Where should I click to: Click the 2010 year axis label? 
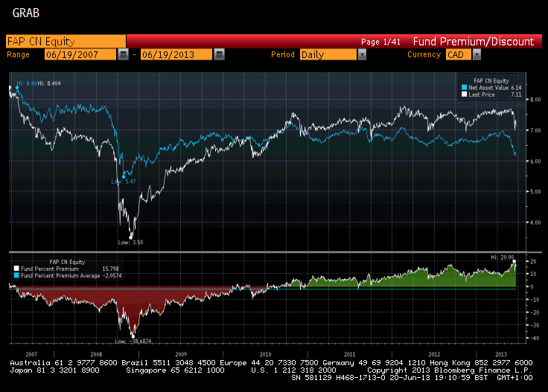point(265,354)
